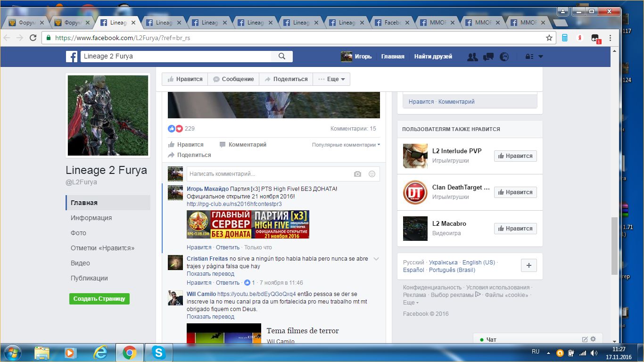Open friend requests icon in header
The width and height of the screenshot is (644, 362).
[x=472, y=57]
